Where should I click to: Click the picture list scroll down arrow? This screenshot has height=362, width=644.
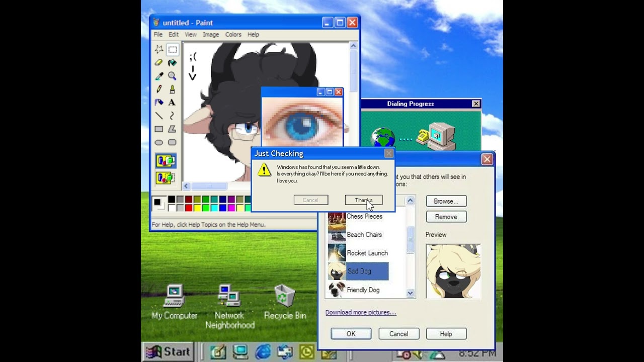[410, 293]
